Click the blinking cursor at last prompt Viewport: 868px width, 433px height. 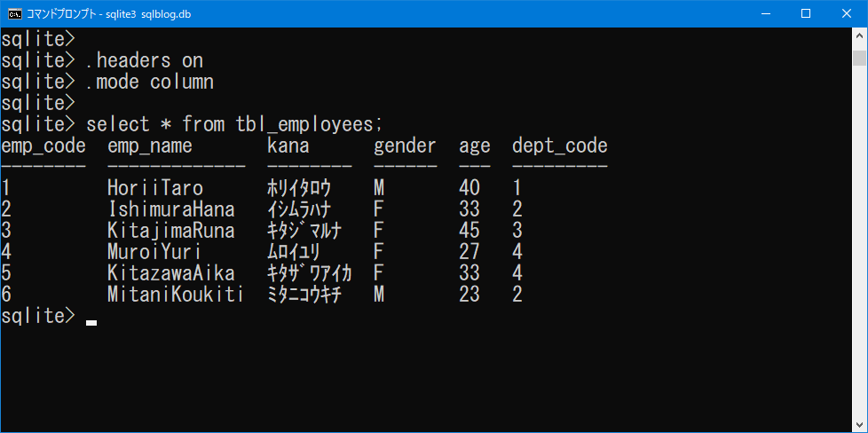coord(91,322)
